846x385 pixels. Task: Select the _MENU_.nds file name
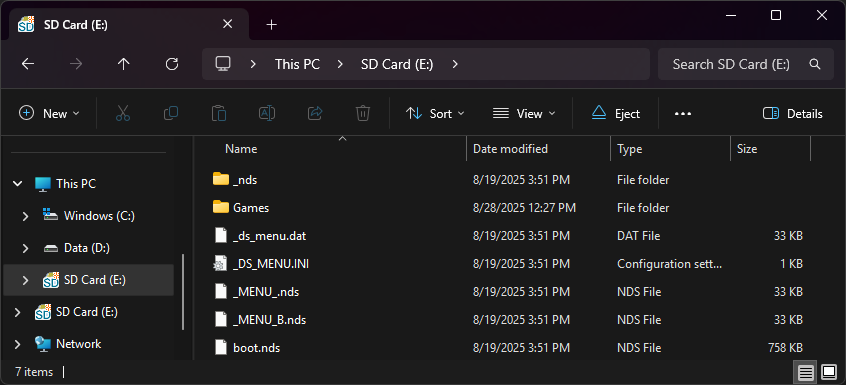pos(266,292)
